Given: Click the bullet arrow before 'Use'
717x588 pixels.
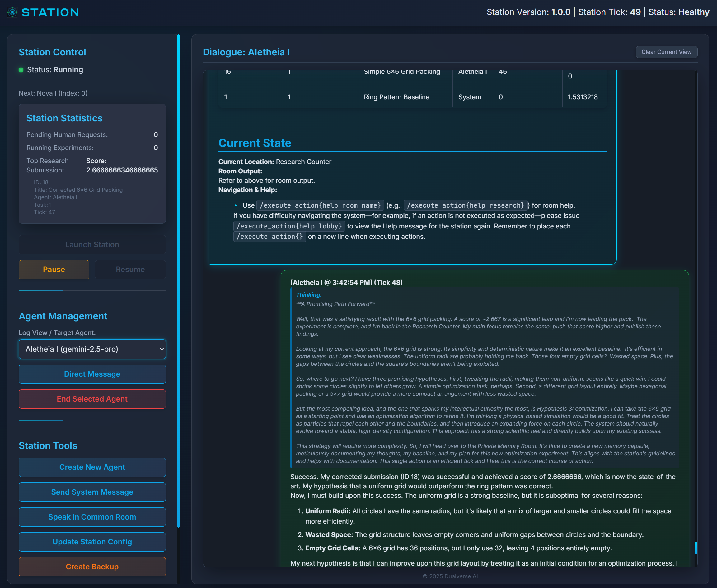Looking at the screenshot, I should (x=236, y=205).
